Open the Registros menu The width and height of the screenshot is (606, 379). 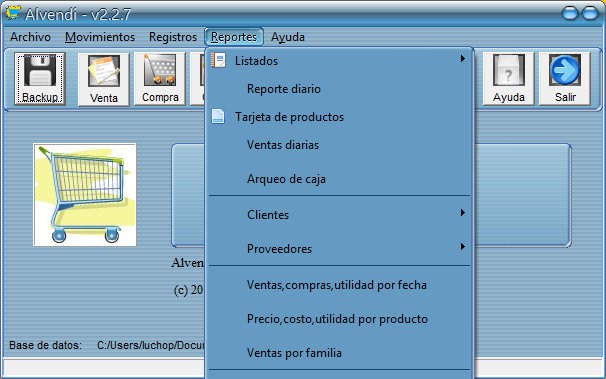pyautogui.click(x=173, y=37)
